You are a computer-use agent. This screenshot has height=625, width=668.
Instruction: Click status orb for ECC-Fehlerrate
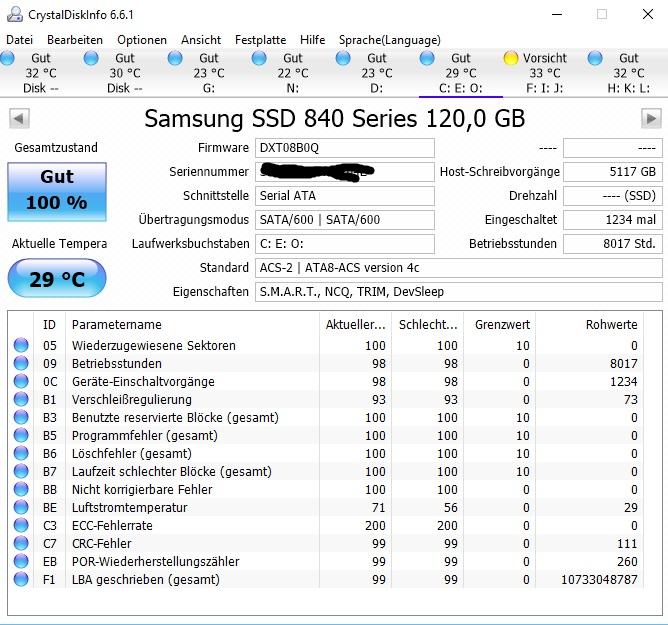21,525
